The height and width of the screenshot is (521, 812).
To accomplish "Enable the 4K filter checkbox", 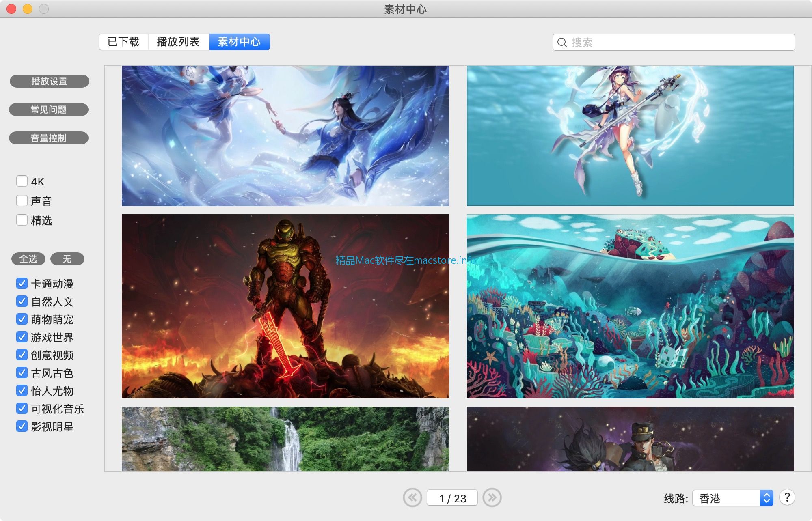I will [x=22, y=181].
